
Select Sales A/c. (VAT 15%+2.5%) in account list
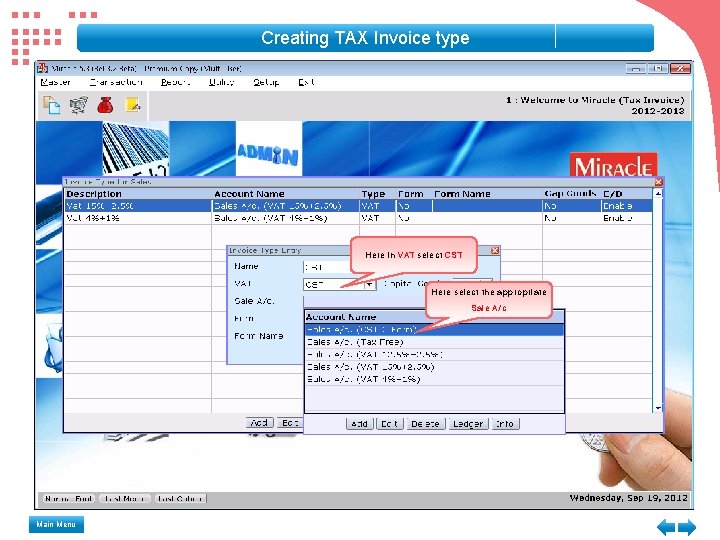pos(434,367)
